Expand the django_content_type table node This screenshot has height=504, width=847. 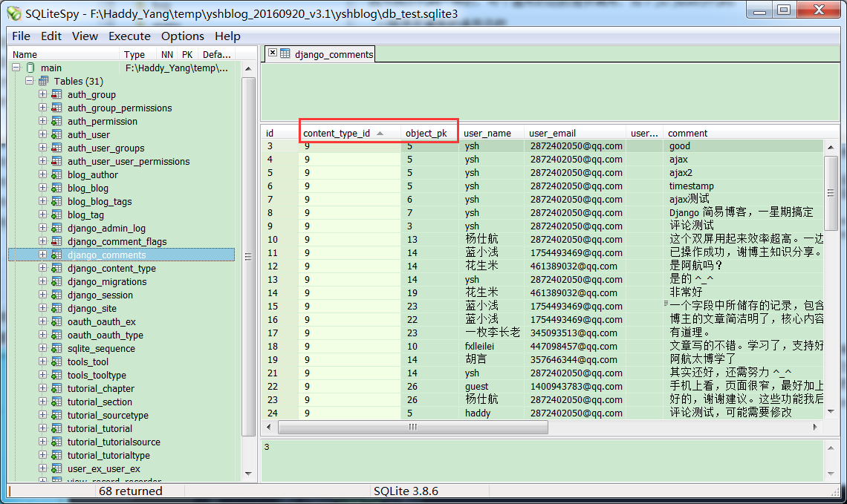pos(43,269)
